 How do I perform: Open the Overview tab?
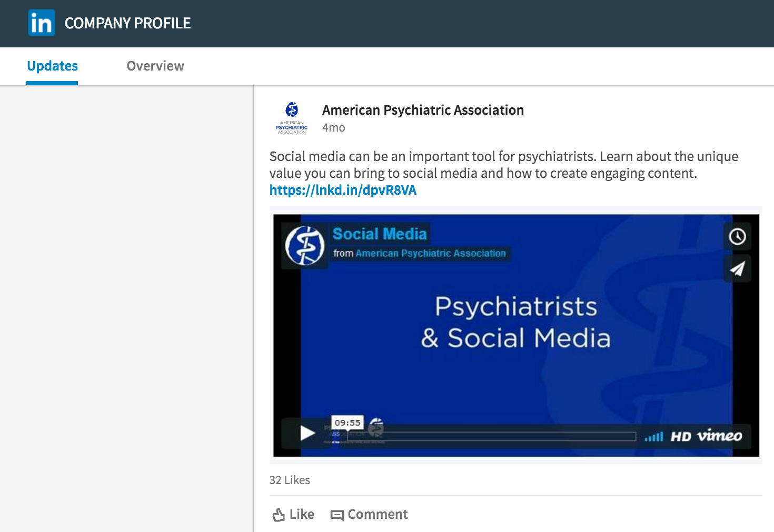pyautogui.click(x=155, y=66)
